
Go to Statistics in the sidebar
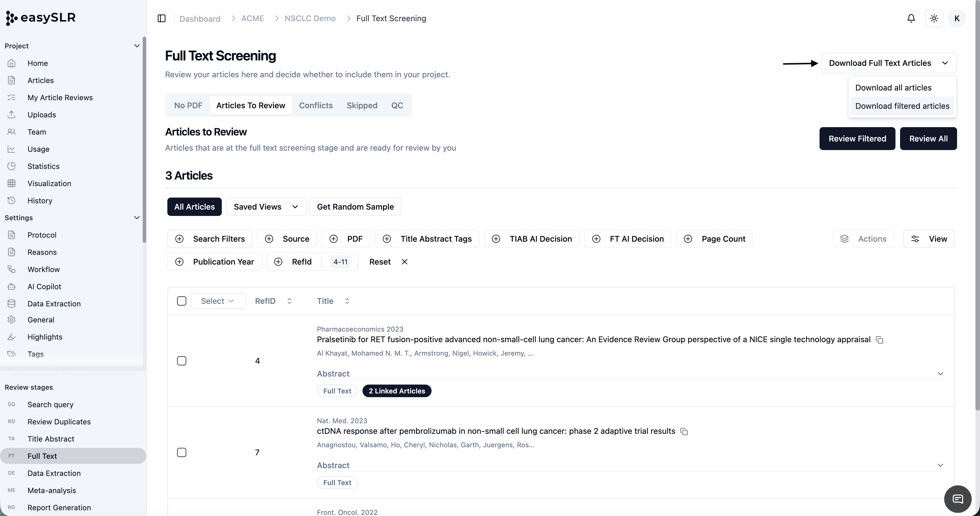[x=43, y=166]
